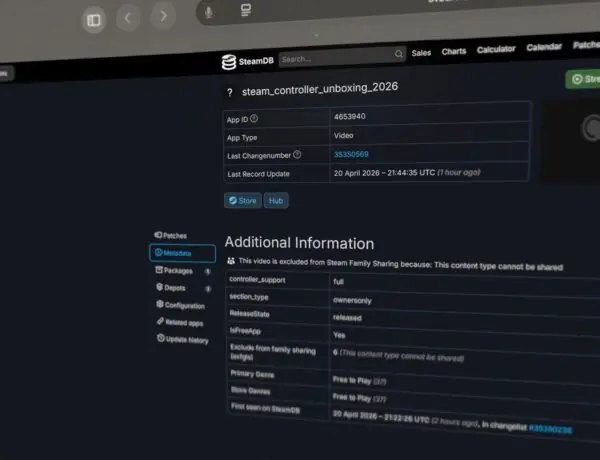Screen dimensions: 600x460
Task: Click the ReleaseState value released
Action: click(x=347, y=318)
